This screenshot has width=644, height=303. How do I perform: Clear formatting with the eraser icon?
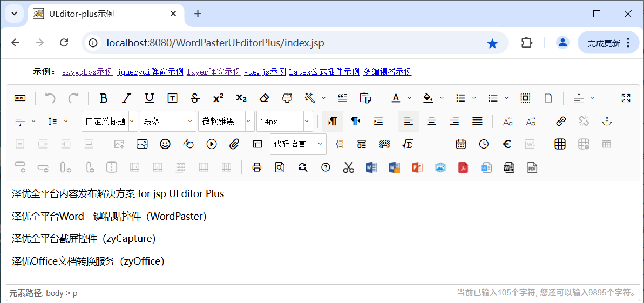pos(265,98)
